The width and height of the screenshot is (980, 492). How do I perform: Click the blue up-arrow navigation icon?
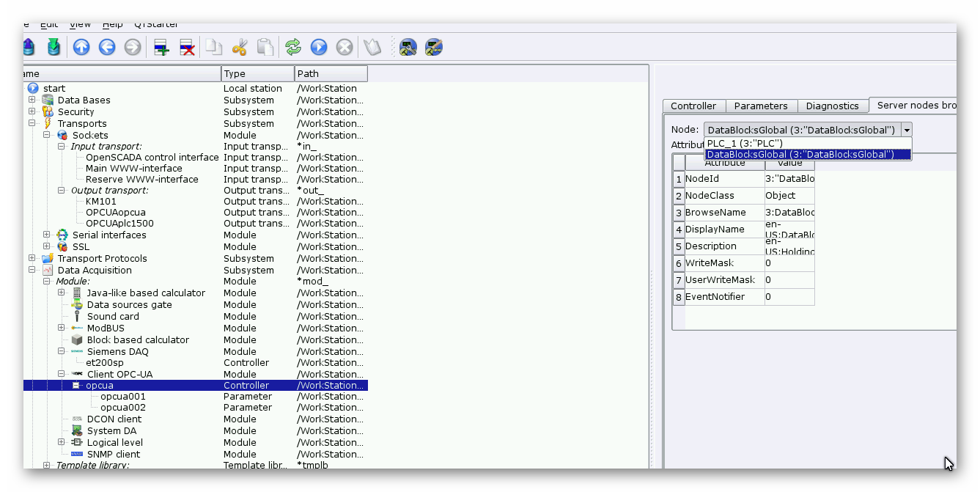click(81, 48)
